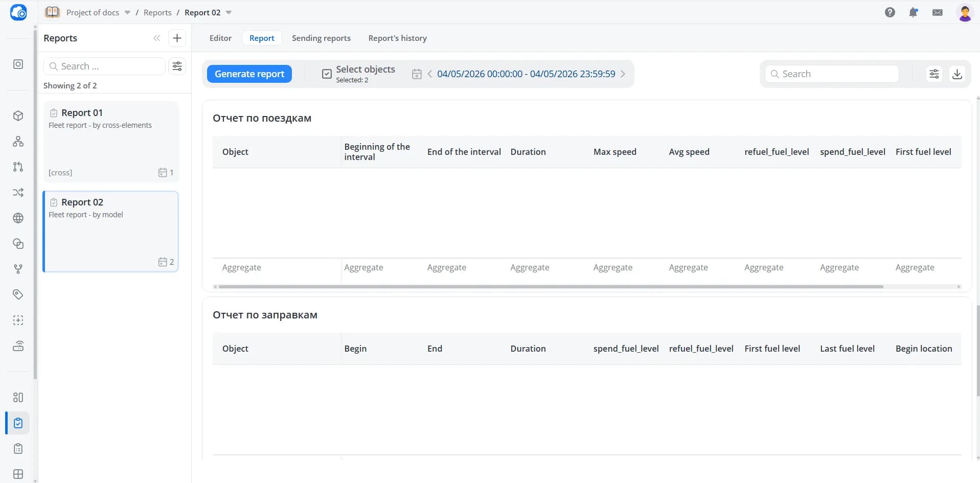Screen dimensions: 980x483
Task: Open the messages envelope icon
Action: [x=938, y=12]
